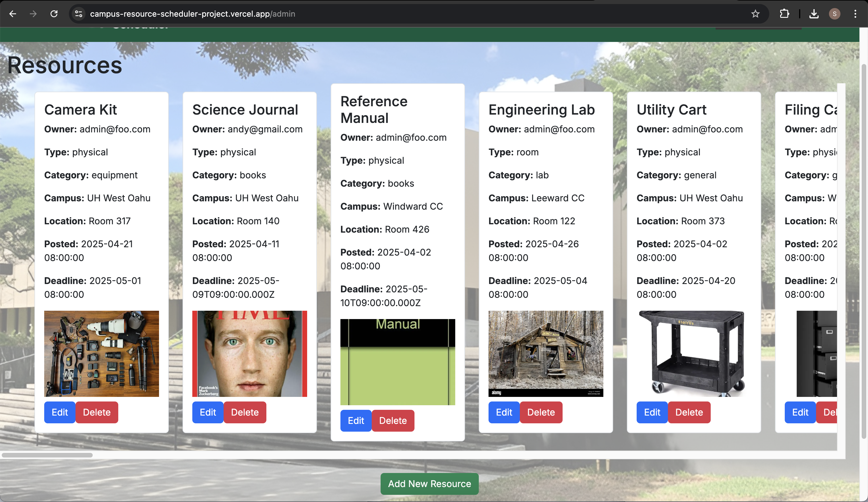Delete the Engineering Lab resource
The height and width of the screenshot is (502, 868).
point(541,412)
